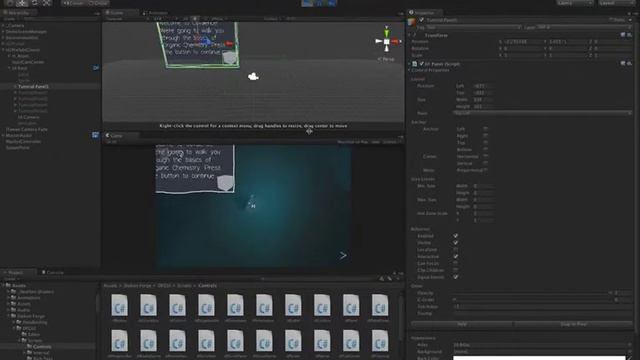This screenshot has width=640, height=360.
Task: Select the Controls folder in Project tree
Action: click(42, 347)
